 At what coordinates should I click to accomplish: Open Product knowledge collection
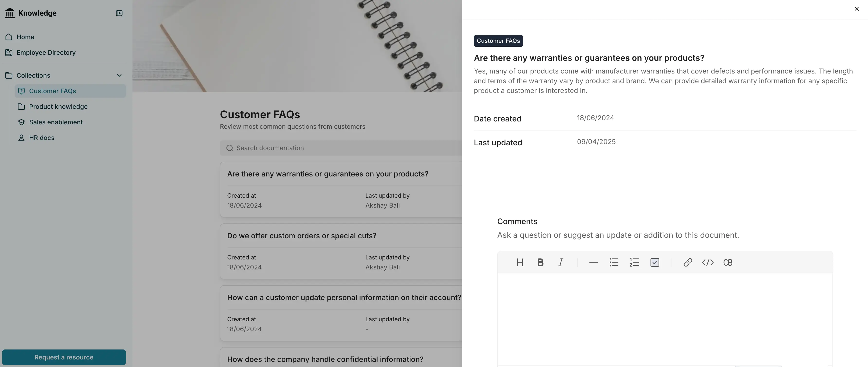click(58, 107)
